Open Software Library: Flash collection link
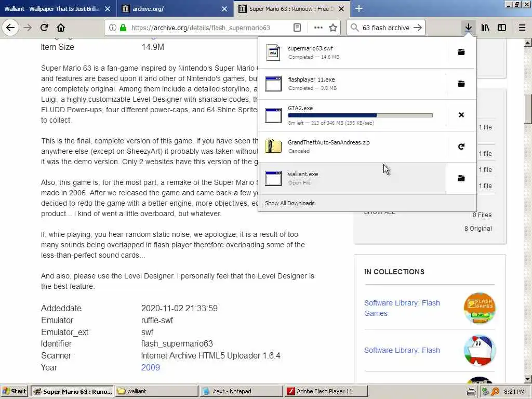Viewport: 532px width, 399px height. [x=402, y=350]
